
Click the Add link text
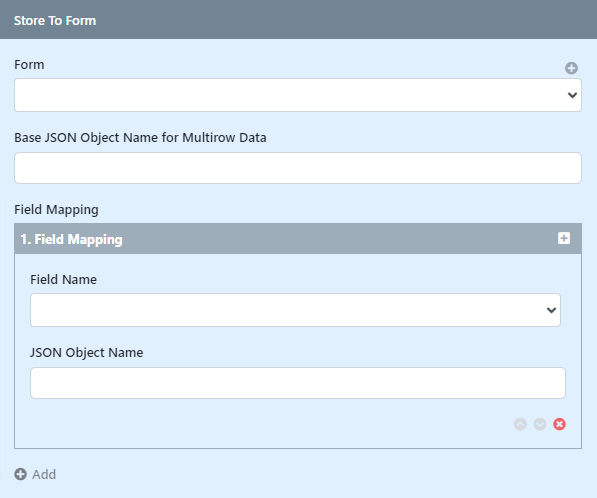[x=44, y=474]
